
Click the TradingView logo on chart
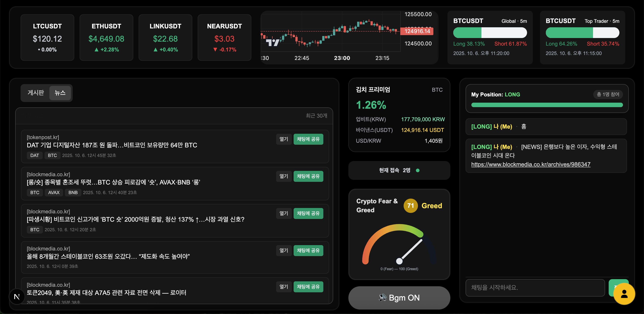click(272, 42)
